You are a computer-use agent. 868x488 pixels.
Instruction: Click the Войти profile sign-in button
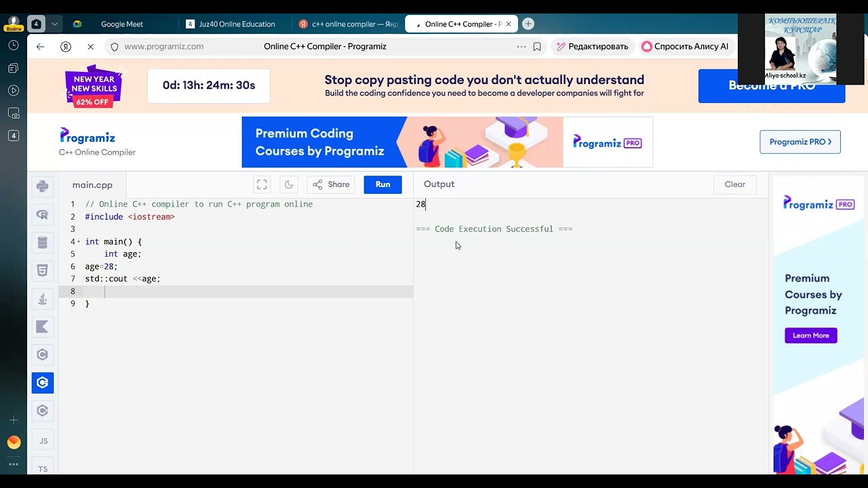point(12,24)
